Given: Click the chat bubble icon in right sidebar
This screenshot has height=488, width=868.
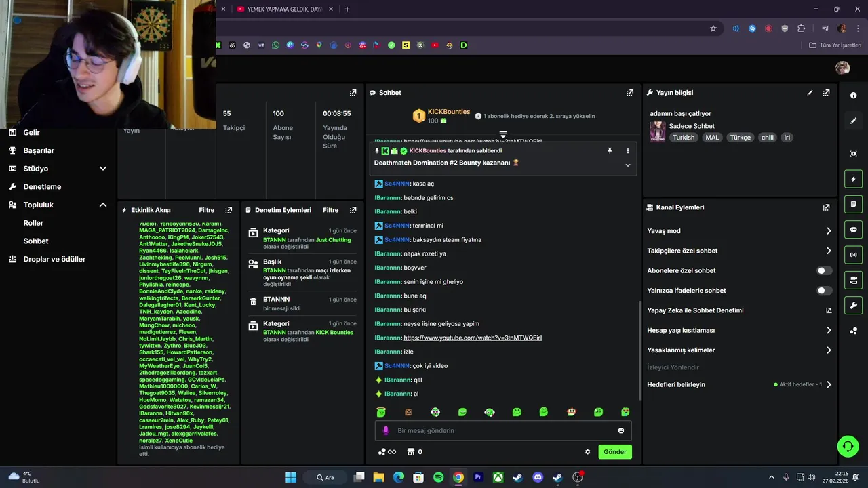Looking at the screenshot, I should [x=854, y=230].
